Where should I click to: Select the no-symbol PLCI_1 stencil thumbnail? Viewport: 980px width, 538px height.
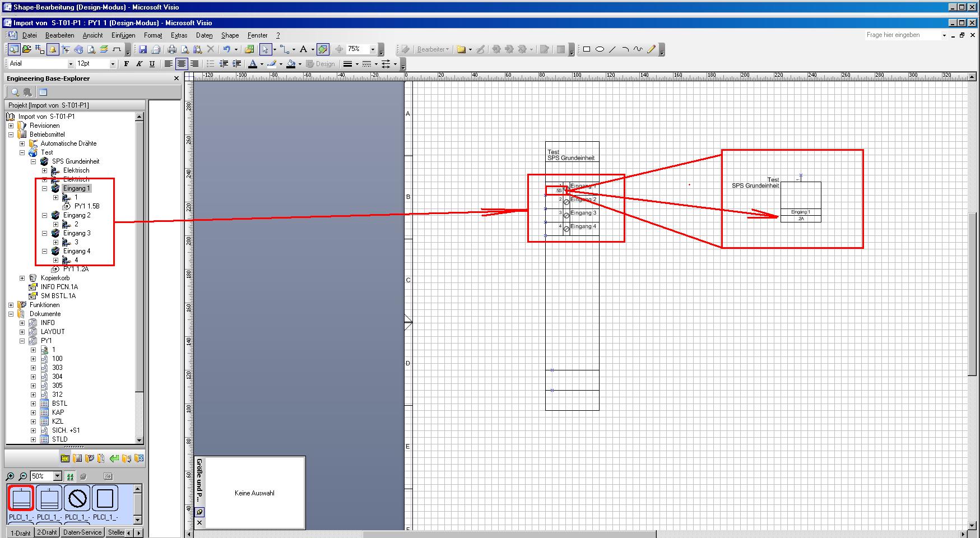pyautogui.click(x=77, y=498)
